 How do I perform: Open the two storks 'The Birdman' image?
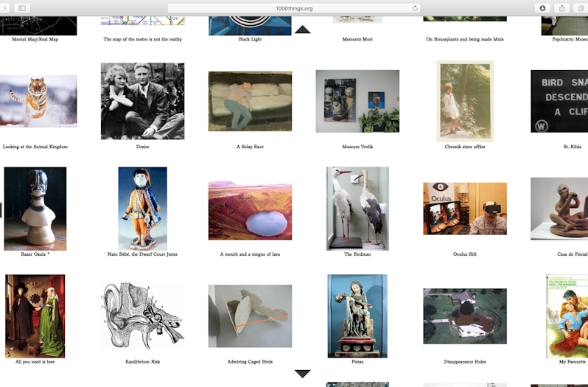[357, 209]
